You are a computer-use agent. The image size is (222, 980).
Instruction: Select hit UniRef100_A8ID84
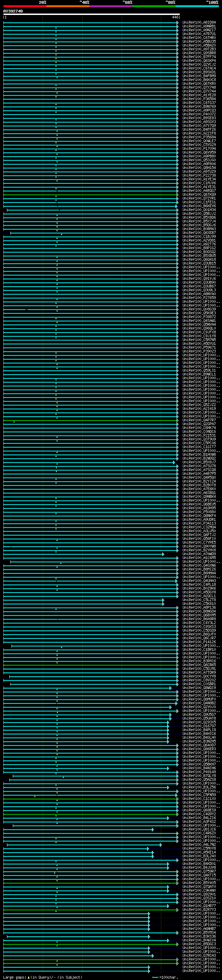[199, 23]
